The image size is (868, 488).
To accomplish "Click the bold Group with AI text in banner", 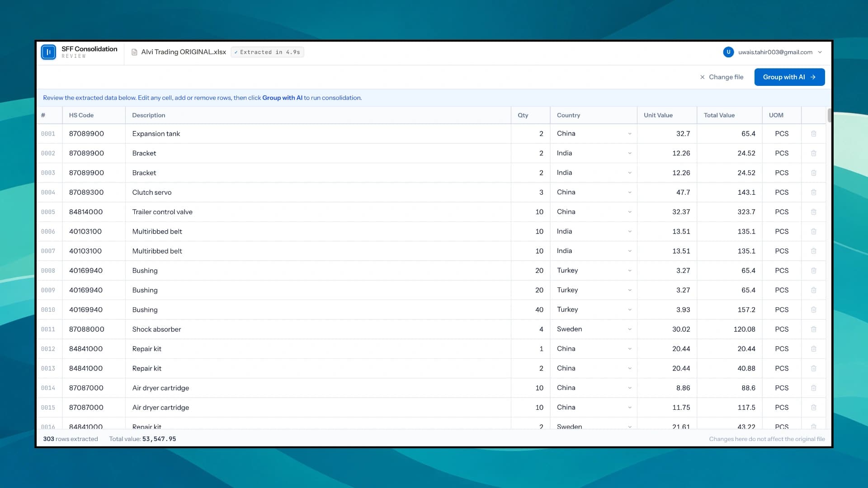I will coord(282,98).
